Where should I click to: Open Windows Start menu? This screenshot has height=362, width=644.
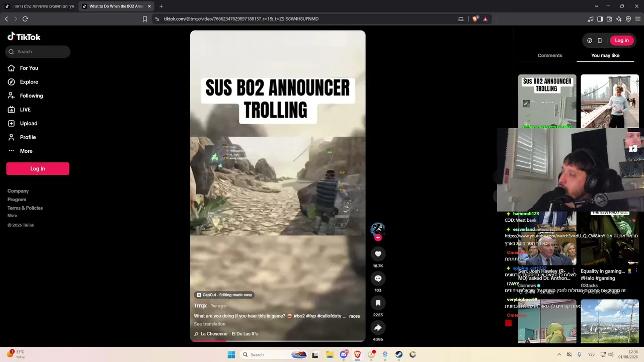click(x=231, y=354)
